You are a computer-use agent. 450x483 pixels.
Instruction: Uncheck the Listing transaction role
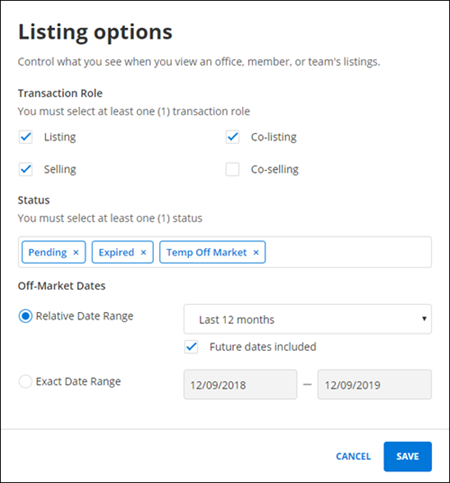pyautogui.click(x=26, y=137)
